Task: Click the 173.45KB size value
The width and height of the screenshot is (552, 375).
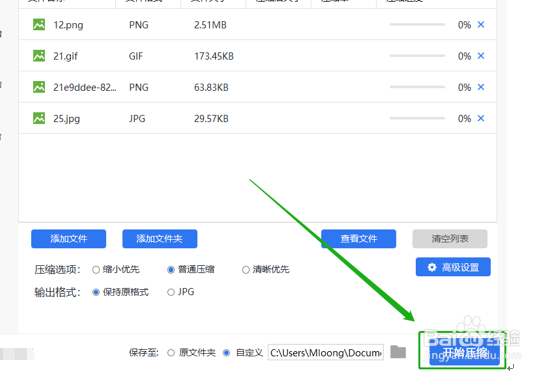Action: [x=214, y=56]
